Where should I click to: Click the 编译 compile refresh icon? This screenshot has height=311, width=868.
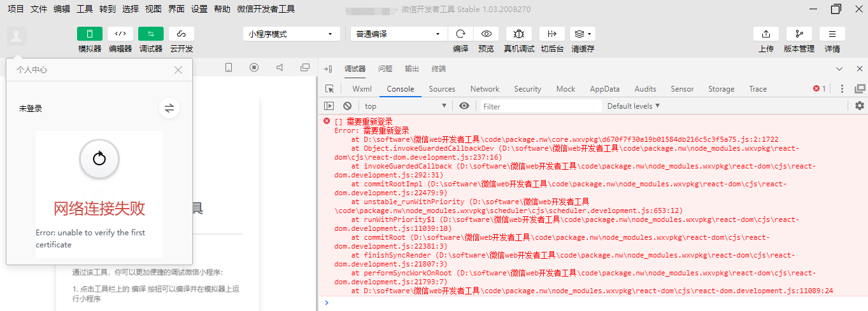point(460,34)
